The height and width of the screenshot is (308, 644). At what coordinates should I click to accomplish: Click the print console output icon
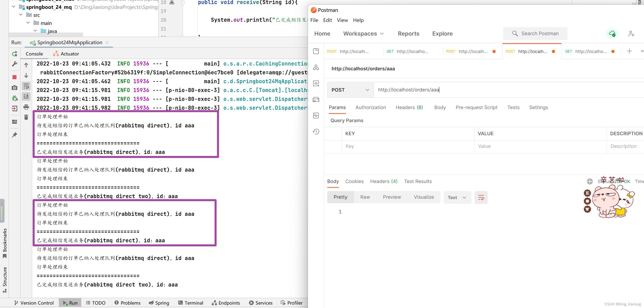26,107
